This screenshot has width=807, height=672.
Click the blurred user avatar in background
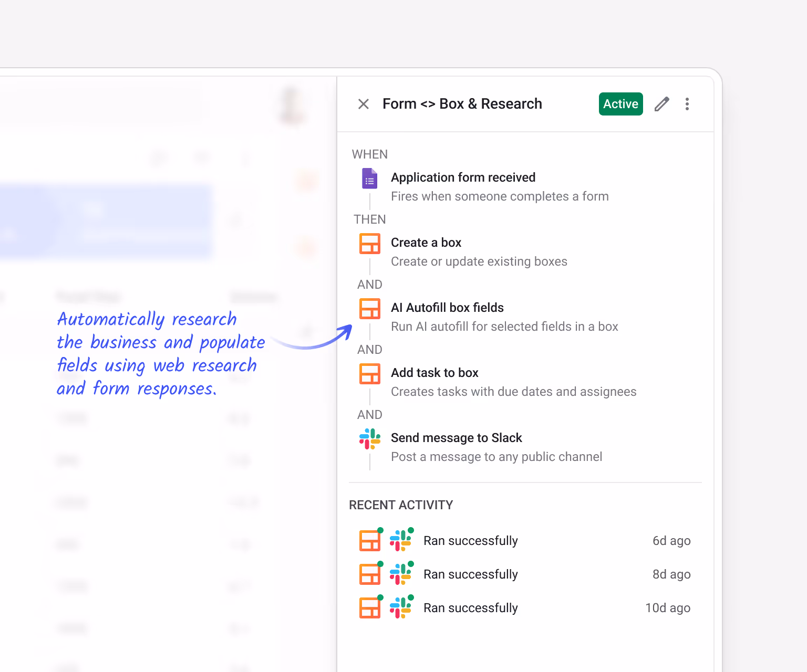(292, 105)
